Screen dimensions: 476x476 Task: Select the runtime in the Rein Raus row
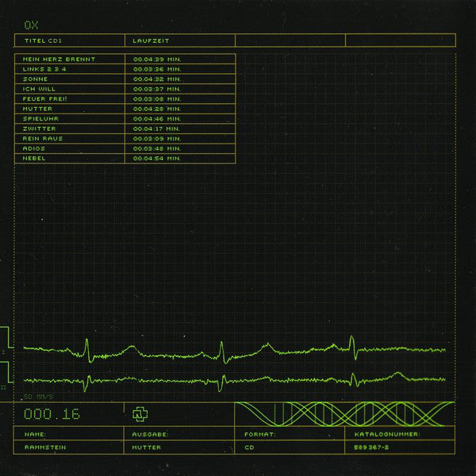157,139
